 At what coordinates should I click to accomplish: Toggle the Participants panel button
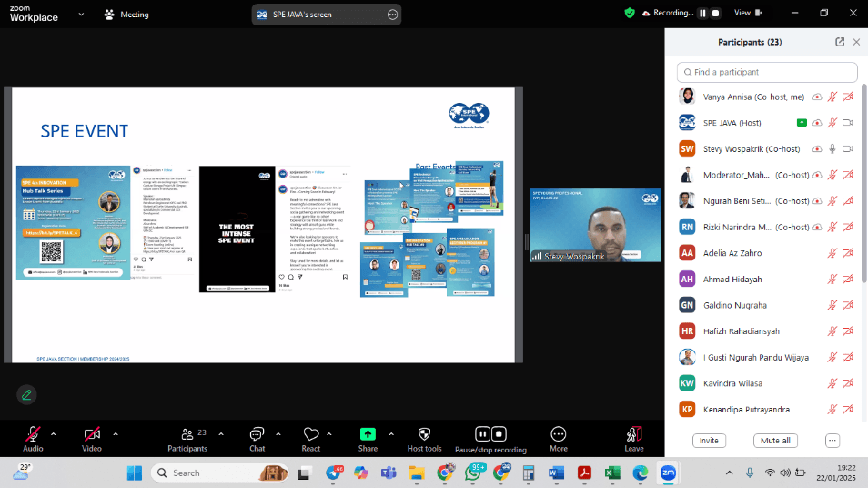tap(187, 439)
